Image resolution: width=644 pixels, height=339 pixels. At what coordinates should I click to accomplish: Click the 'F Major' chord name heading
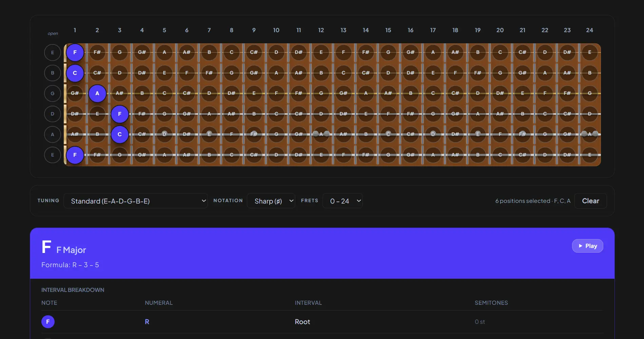coord(71,250)
